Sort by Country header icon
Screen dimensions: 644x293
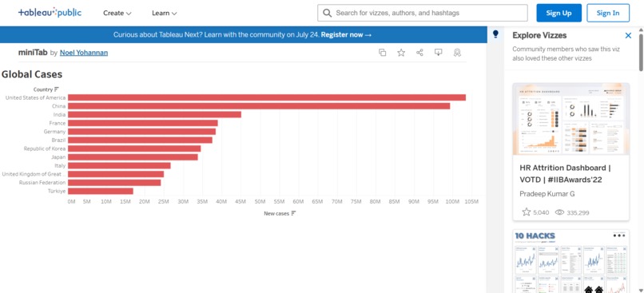point(57,89)
